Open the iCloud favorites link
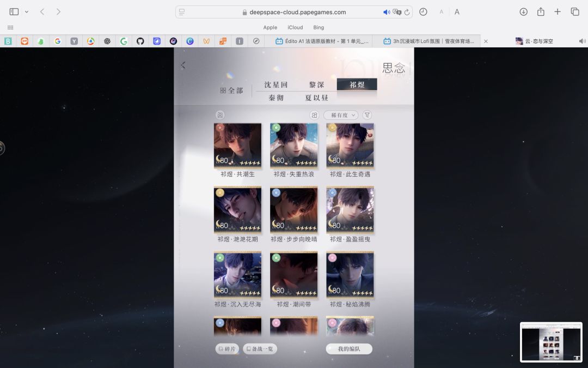 [x=295, y=27]
